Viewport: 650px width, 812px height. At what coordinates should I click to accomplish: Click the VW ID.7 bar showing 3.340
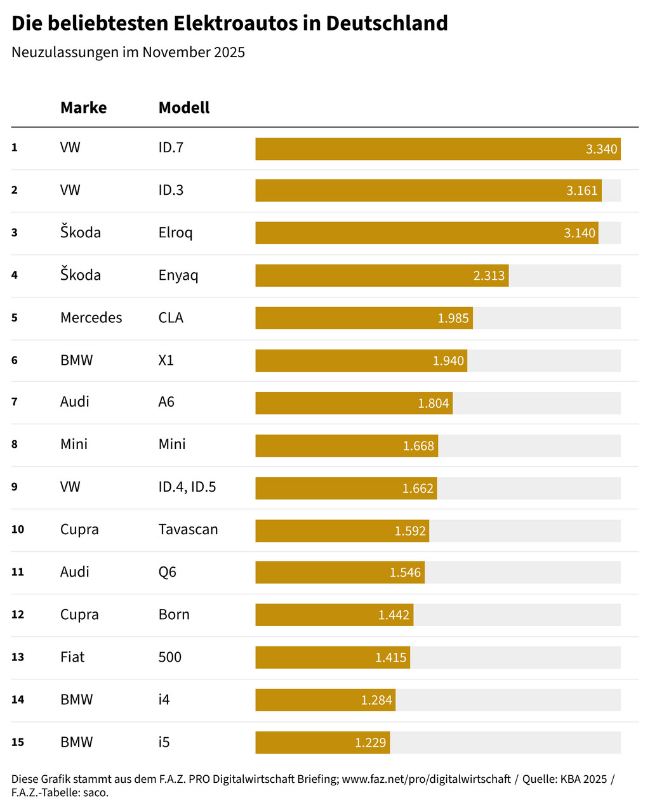tap(437, 149)
